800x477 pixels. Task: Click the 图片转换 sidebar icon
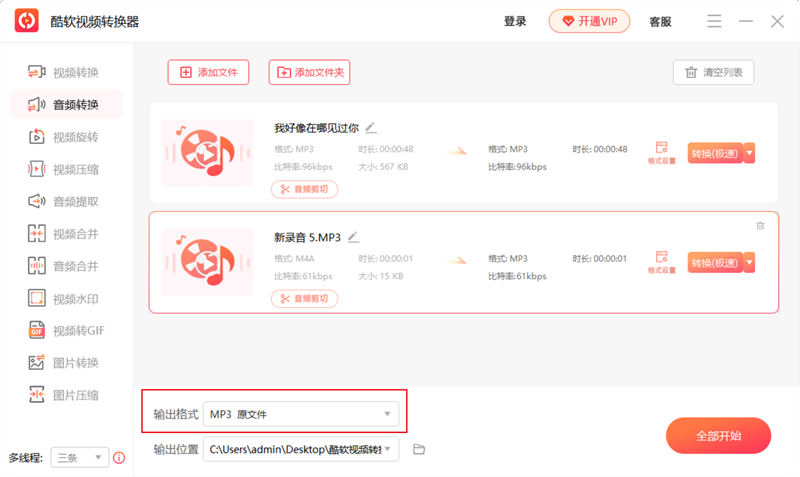(x=37, y=363)
